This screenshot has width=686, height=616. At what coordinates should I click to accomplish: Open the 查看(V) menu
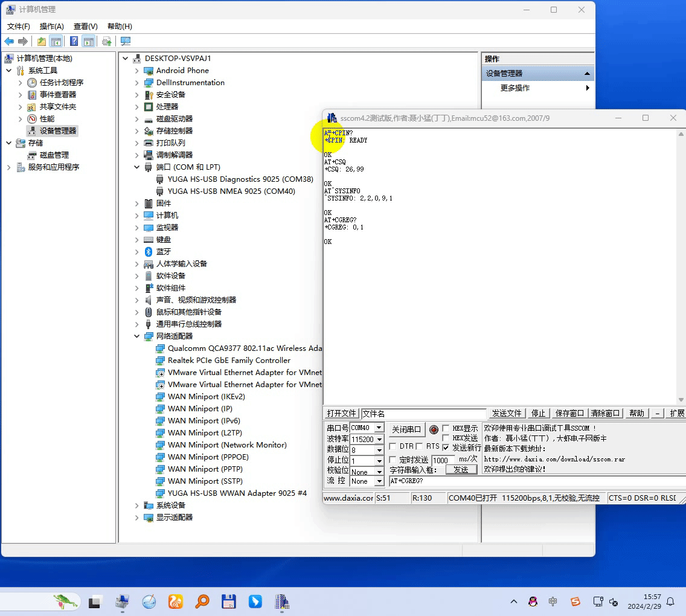85,27
